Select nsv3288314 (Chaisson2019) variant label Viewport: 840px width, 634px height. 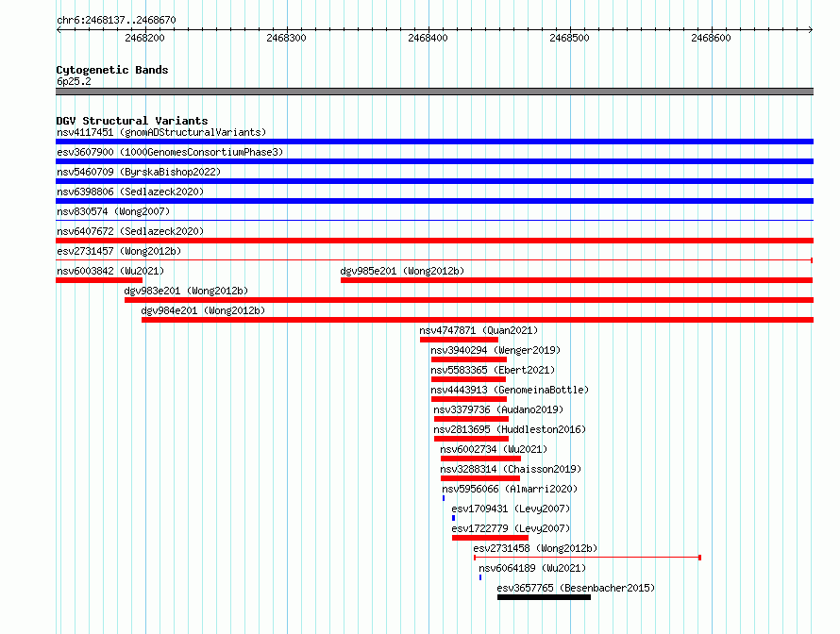[x=511, y=469]
